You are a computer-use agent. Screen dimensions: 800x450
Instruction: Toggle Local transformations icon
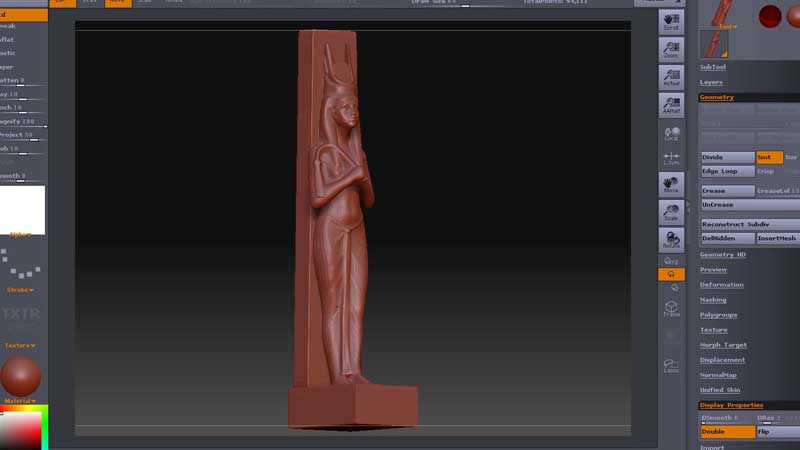click(671, 134)
